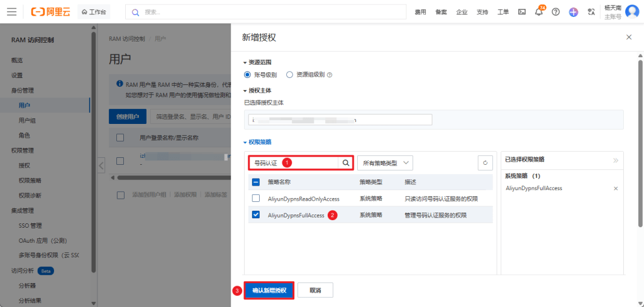Open 权限诊断 in the sidebar
Viewport: 644px width, 307px height.
(x=30, y=195)
